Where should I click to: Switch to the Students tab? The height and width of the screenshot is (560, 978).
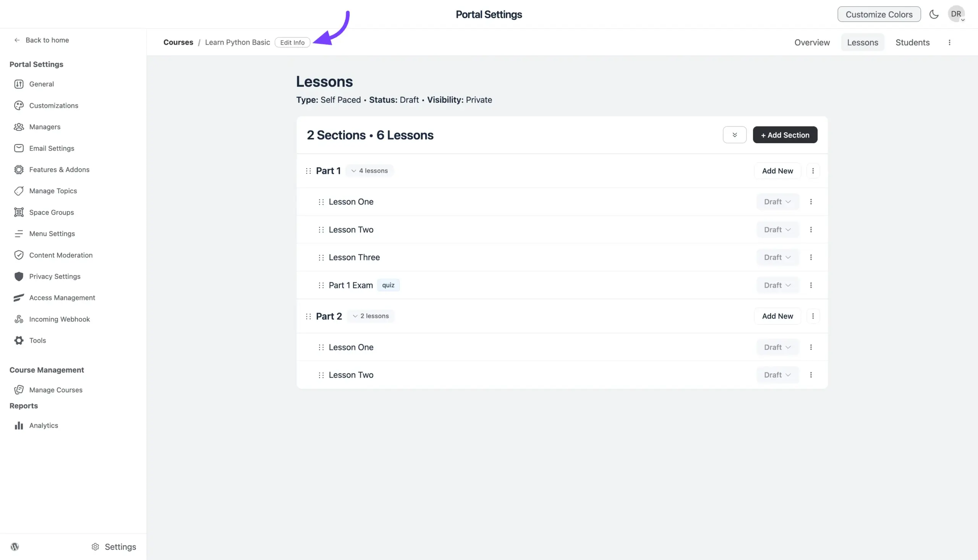[x=912, y=42]
